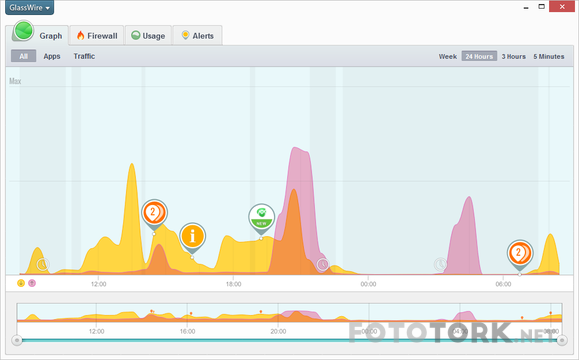Open the GlassWire dropdown menu
This screenshot has width=579, height=360.
30,7
